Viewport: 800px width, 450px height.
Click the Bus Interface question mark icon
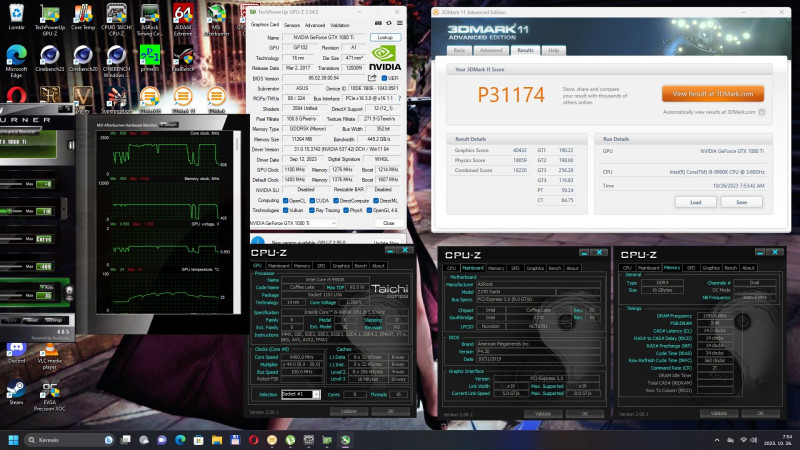(x=399, y=98)
